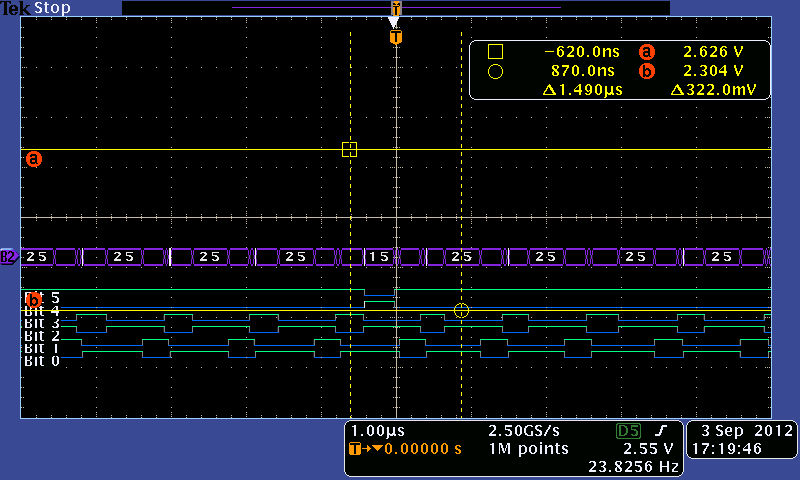Image resolution: width=800 pixels, height=480 pixels.
Task: Click the B2 bus label
Action: click(9, 257)
